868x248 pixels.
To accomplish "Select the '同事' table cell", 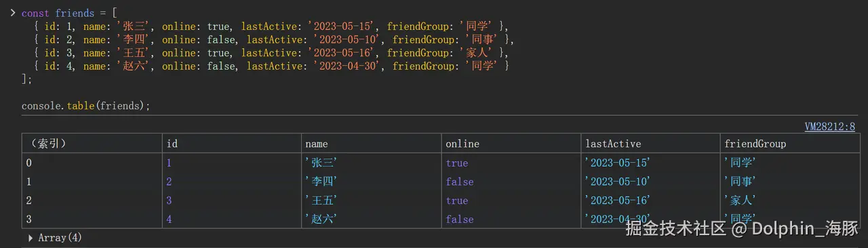I will (790, 182).
